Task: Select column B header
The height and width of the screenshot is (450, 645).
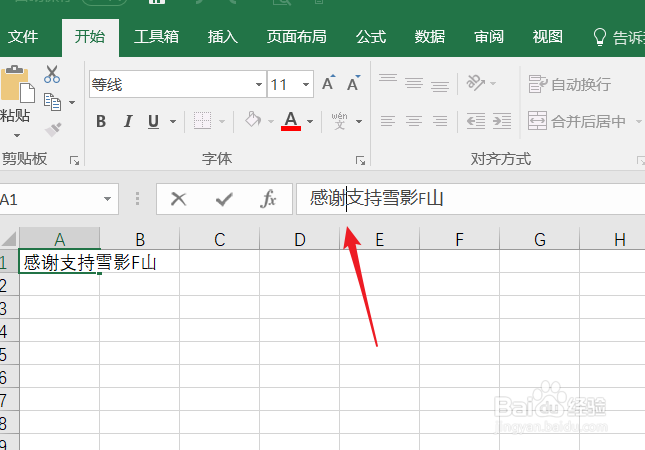Action: (x=140, y=239)
